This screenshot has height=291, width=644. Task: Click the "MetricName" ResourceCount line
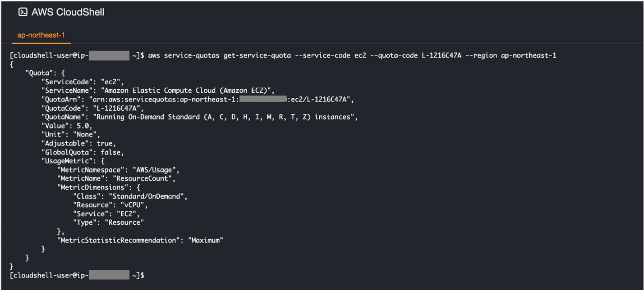(116, 178)
